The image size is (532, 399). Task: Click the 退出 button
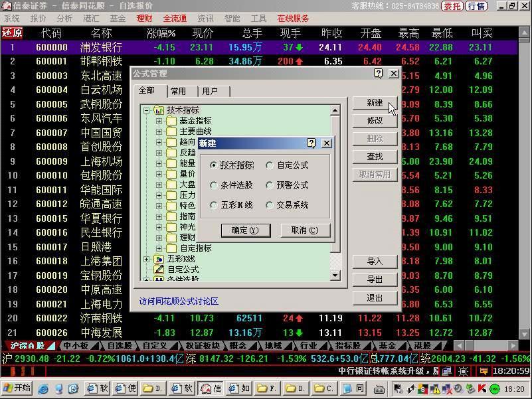(x=375, y=298)
